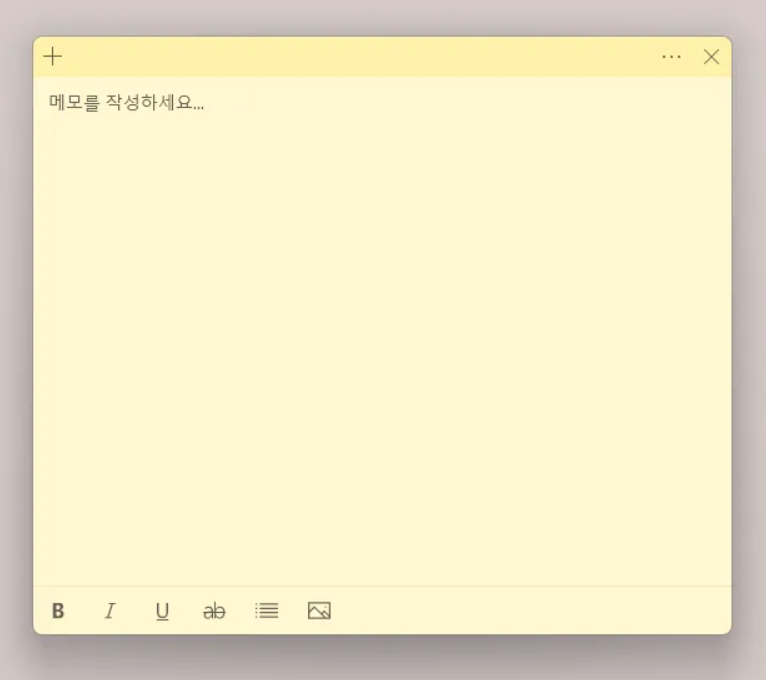The height and width of the screenshot is (680, 766).
Task: Show note options via the ellipsis button
Action: point(671,57)
